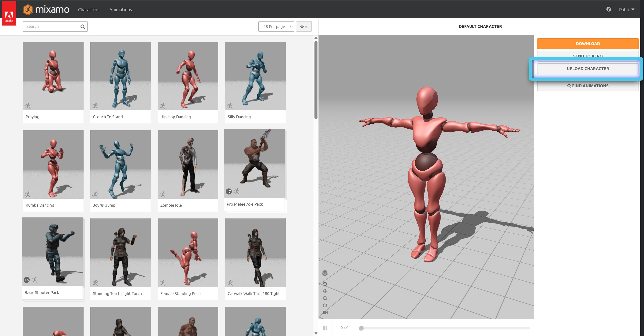Open the help question mark icon
The image size is (644, 336).
coord(609,9)
